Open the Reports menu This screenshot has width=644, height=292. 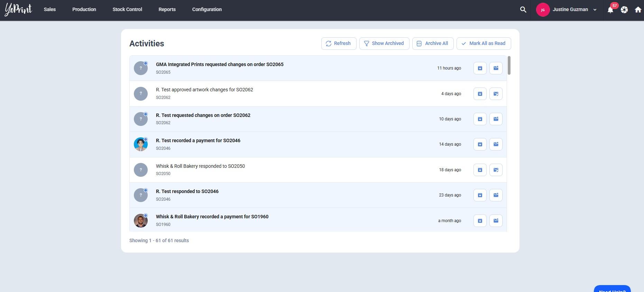[x=167, y=10]
